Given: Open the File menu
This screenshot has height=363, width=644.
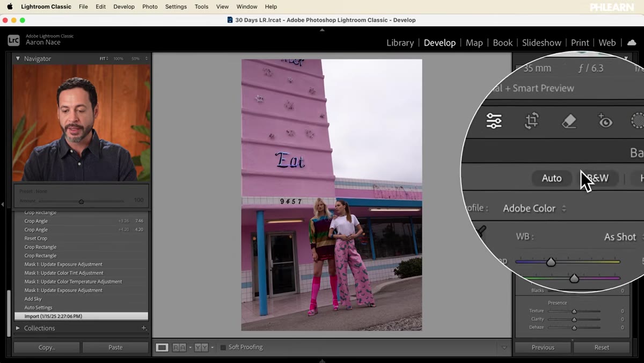Looking at the screenshot, I should coord(83,6).
